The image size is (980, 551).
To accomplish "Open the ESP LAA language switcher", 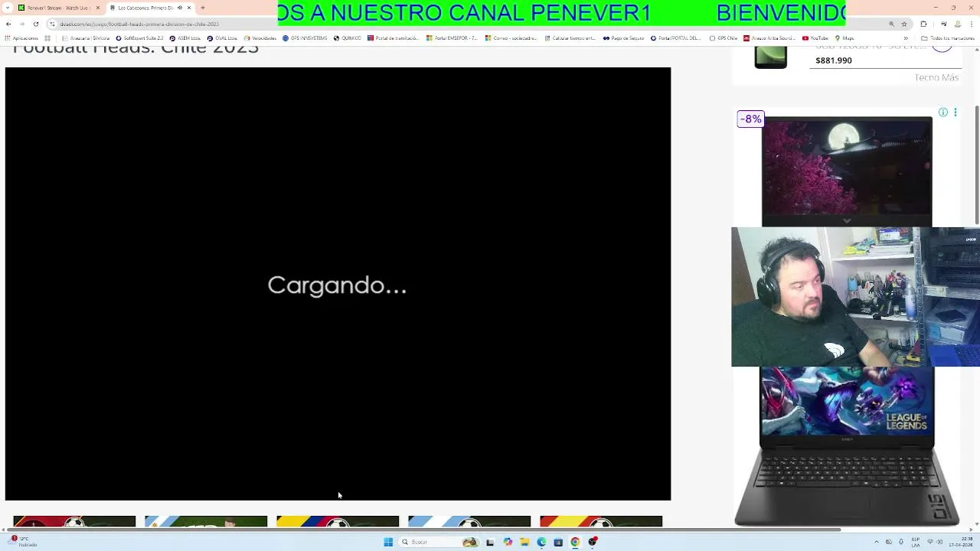I will (x=916, y=542).
